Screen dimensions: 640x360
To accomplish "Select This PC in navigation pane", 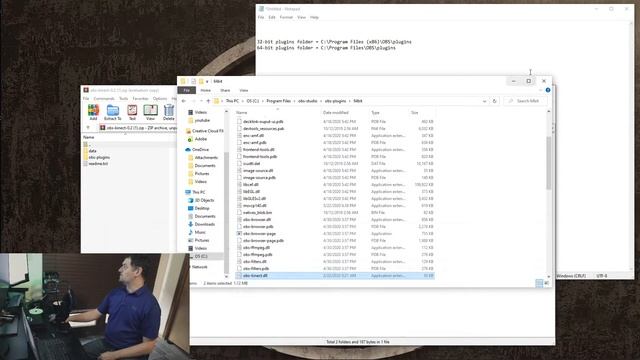I will pyautogui.click(x=196, y=192).
